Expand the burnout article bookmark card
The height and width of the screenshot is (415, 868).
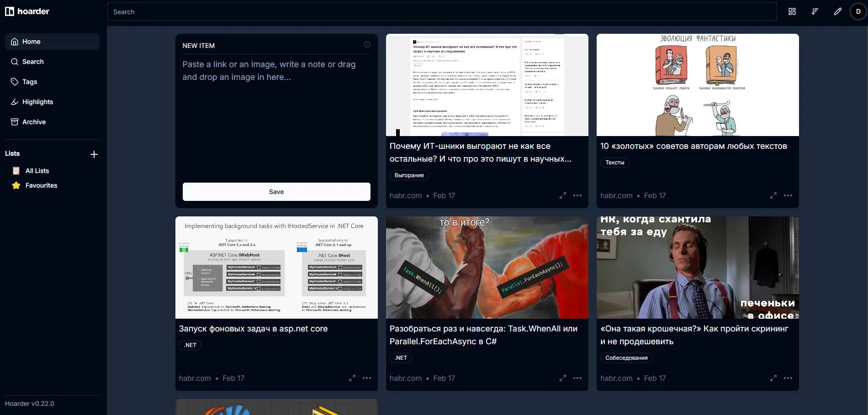562,195
